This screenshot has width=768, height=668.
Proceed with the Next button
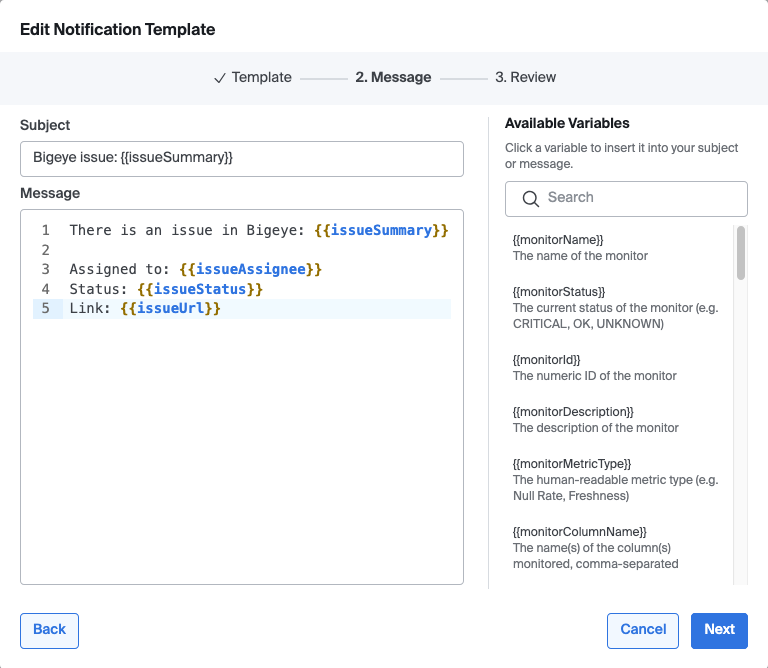(x=719, y=631)
